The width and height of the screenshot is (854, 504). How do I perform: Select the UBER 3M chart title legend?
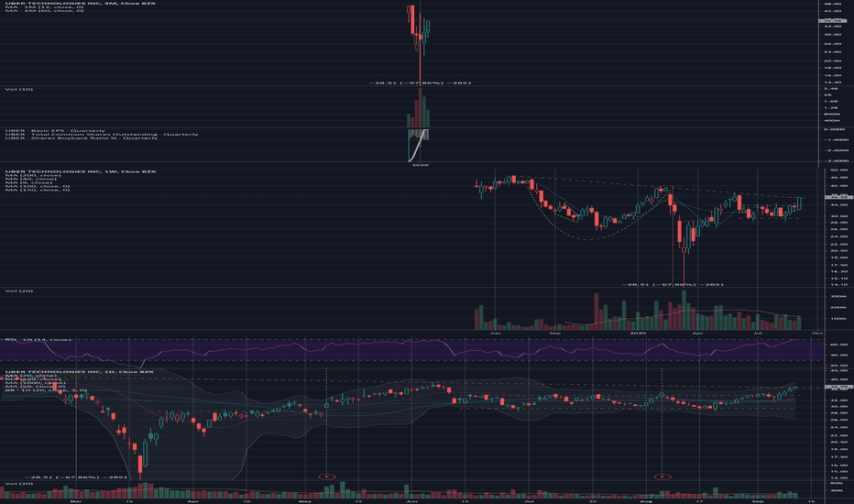81,4
